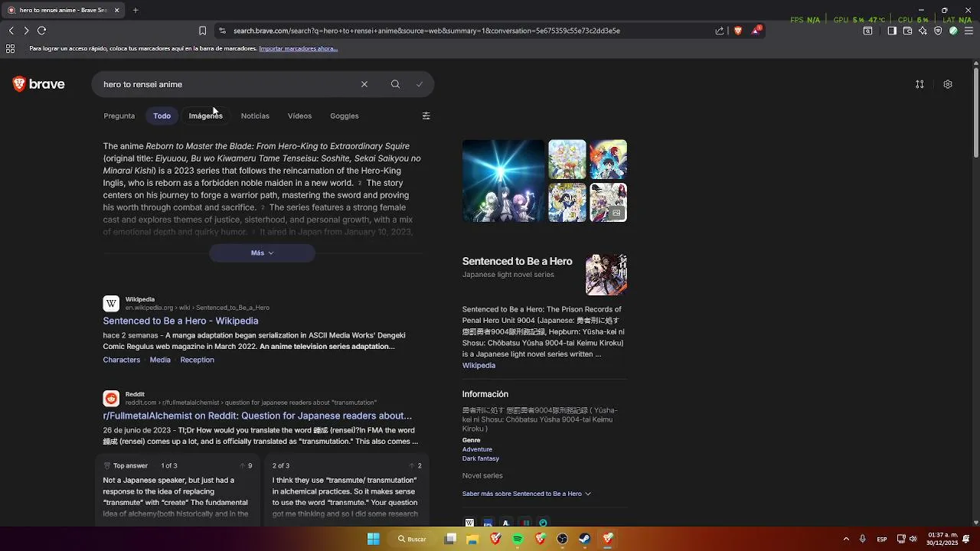The height and width of the screenshot is (551, 980).
Task: Follow the Dark fantasy genre link
Action: [x=480, y=458]
